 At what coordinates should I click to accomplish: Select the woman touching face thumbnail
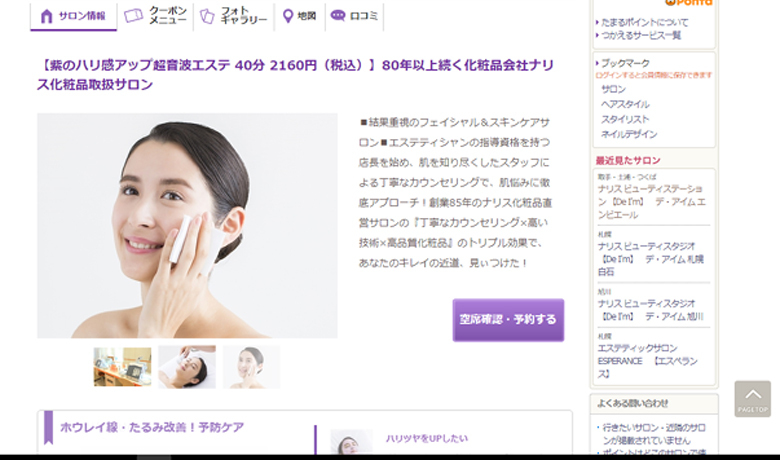pos(252,367)
